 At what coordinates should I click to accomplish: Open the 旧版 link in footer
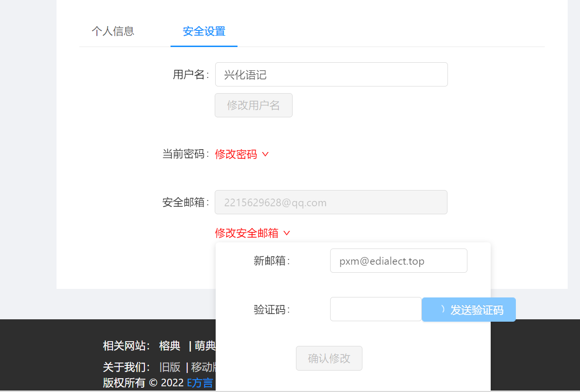[x=170, y=367]
